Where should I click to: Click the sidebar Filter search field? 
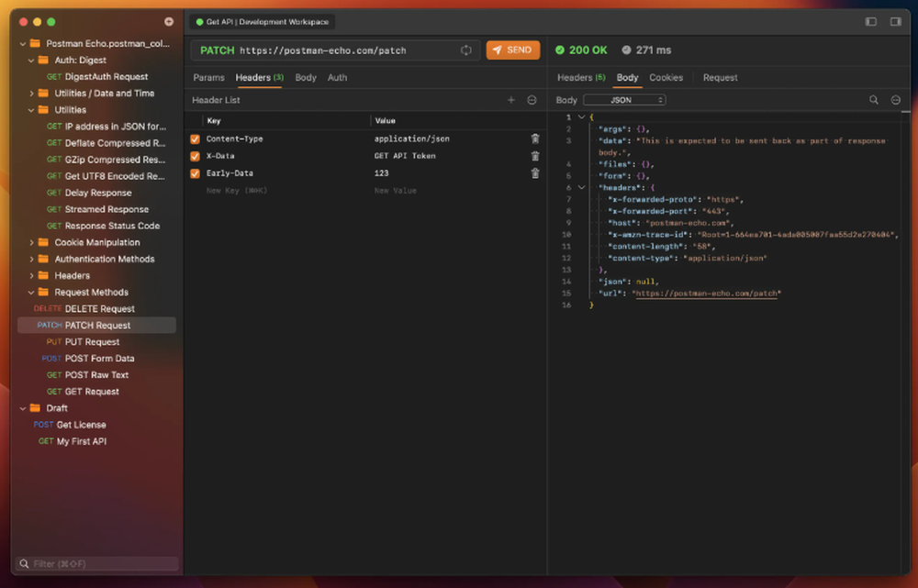(x=98, y=563)
